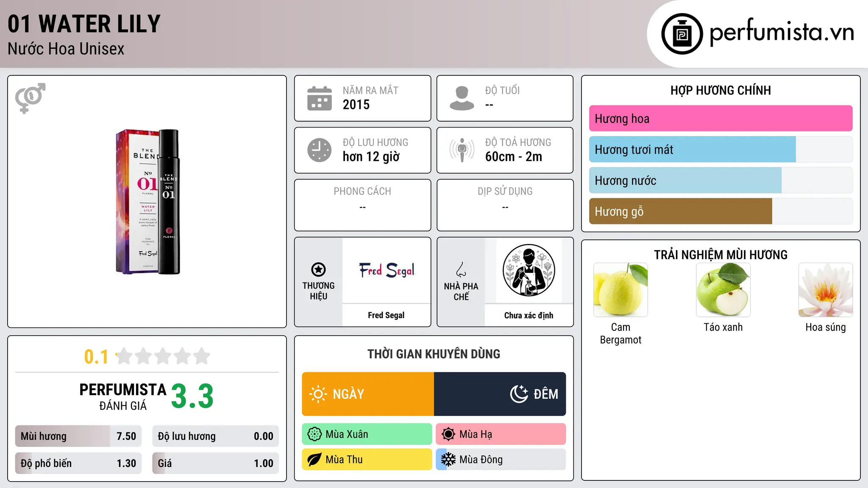Click the Trải nghiệm mùi hương heading
The image size is (868, 488).
[721, 255]
